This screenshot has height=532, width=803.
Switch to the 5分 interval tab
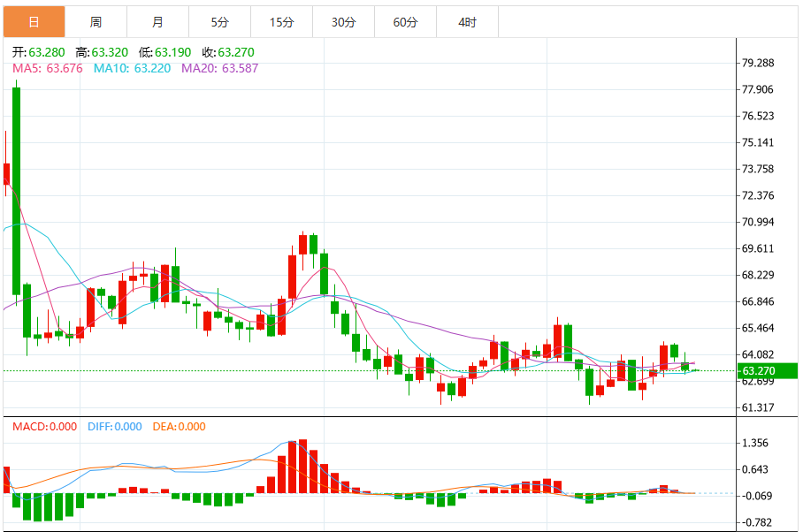(x=219, y=22)
